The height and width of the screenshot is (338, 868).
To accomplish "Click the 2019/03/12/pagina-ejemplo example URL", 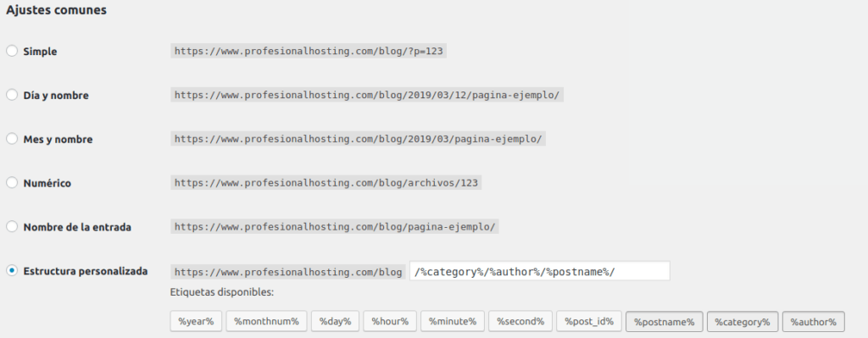I will point(367,95).
